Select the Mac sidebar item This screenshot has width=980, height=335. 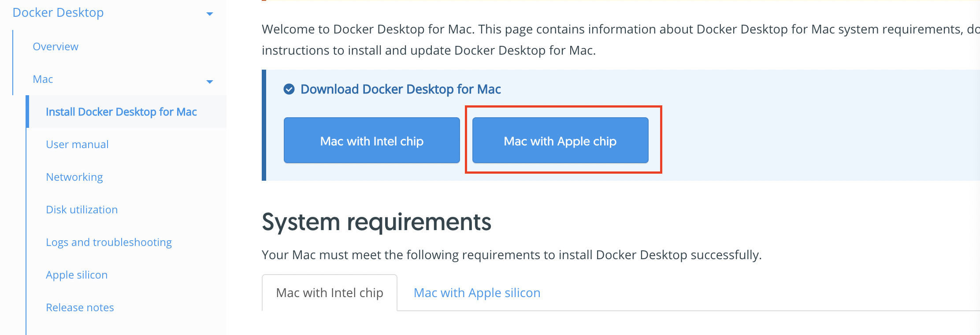coord(43,79)
